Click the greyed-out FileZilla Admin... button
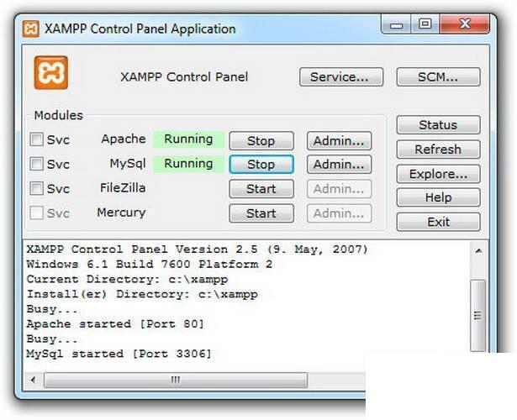 pyautogui.click(x=340, y=189)
